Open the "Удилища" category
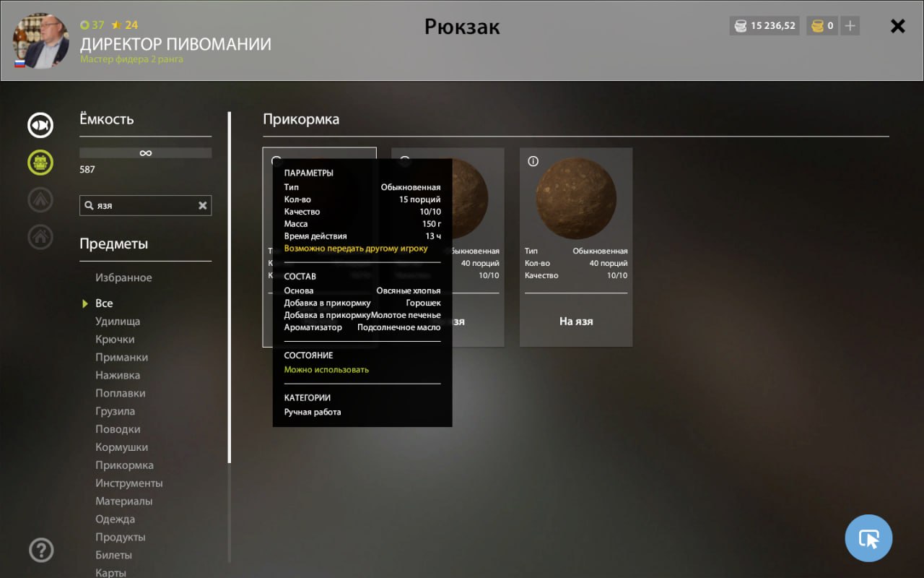Image resolution: width=924 pixels, height=578 pixels. pos(118,322)
